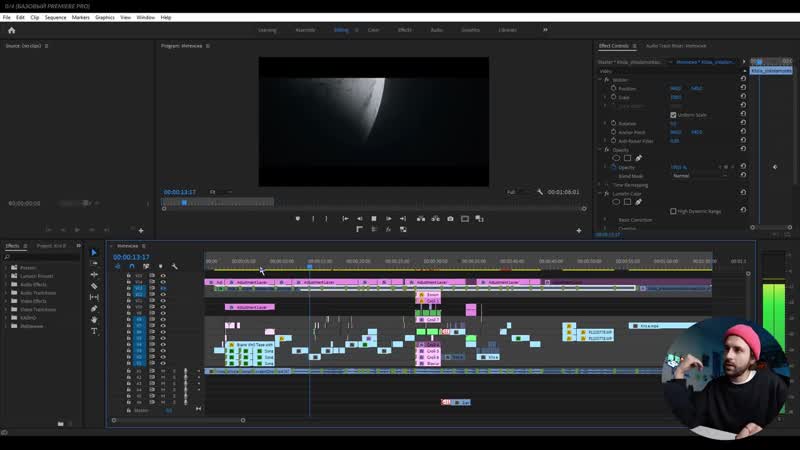Create new custom bin in Effects panel
800x450 pixels.
coord(61,423)
